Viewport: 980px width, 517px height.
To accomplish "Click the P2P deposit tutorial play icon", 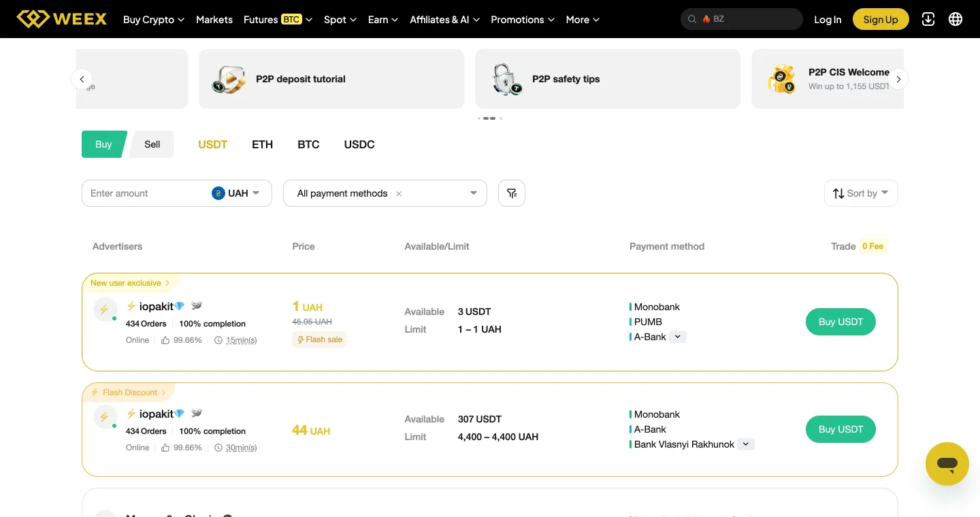I will (x=229, y=79).
